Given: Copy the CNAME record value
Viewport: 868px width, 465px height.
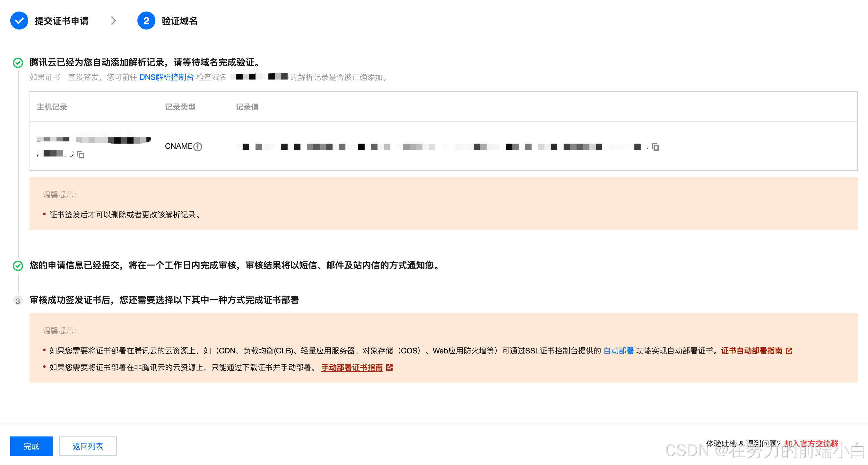Looking at the screenshot, I should tap(655, 147).
